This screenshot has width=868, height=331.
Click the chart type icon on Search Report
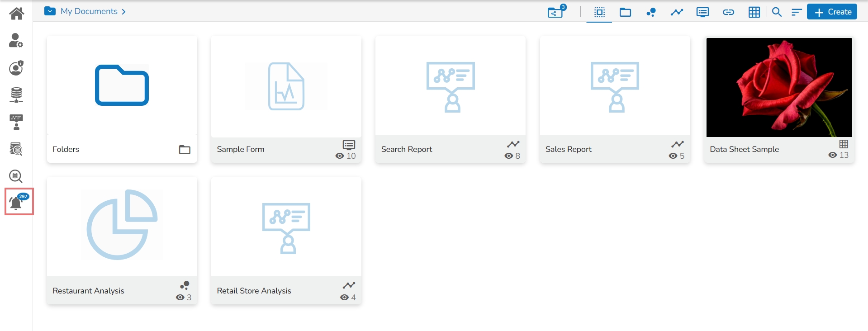[513, 144]
